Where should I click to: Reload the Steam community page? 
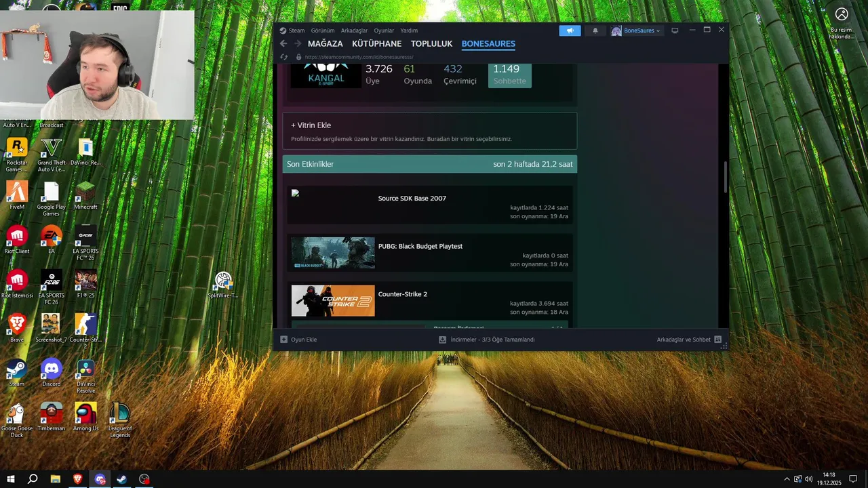point(283,57)
